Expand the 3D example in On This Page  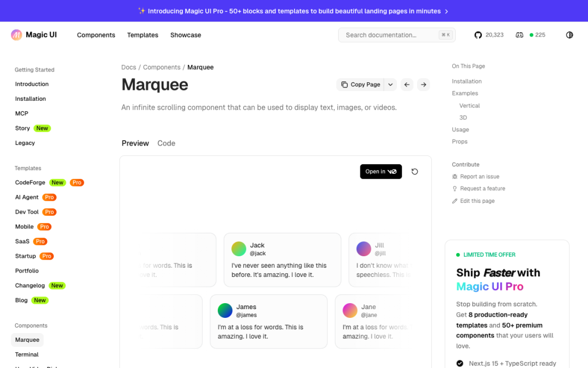pos(463,117)
